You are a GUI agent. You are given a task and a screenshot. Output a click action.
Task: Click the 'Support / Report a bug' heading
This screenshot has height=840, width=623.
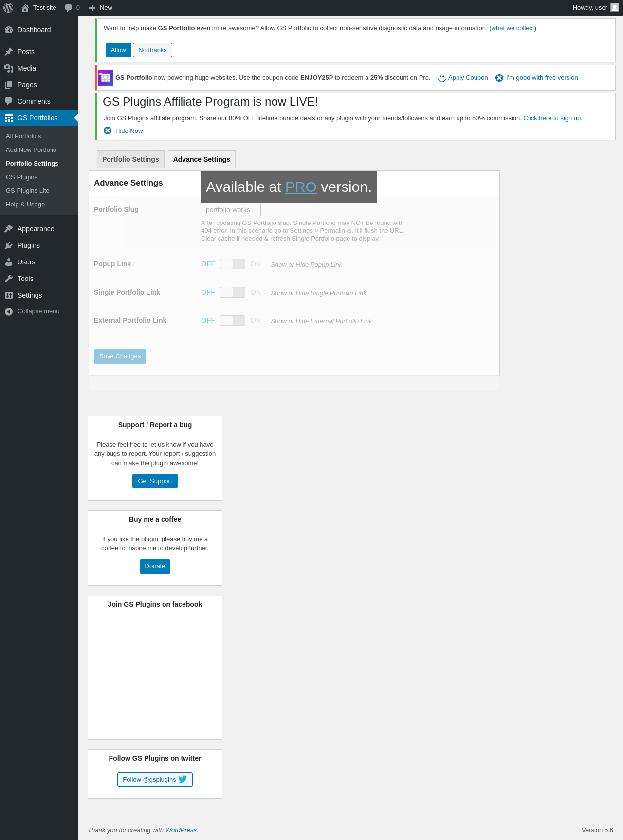(x=155, y=425)
